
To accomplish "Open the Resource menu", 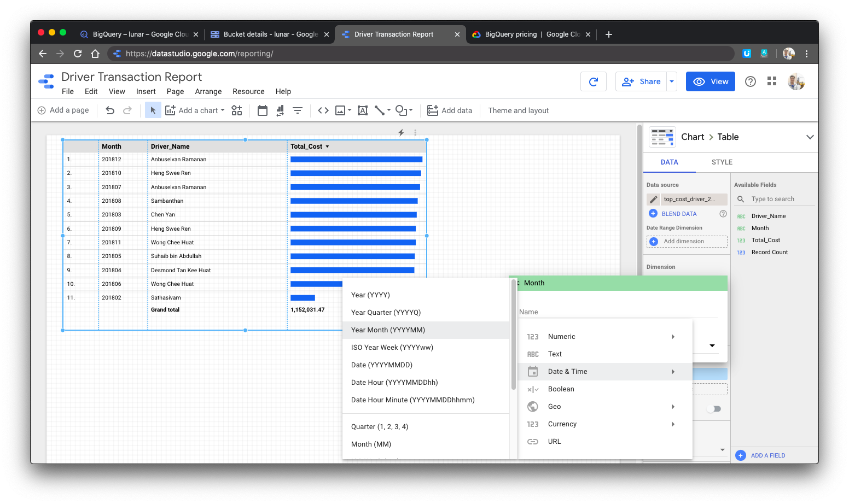I will click(248, 91).
